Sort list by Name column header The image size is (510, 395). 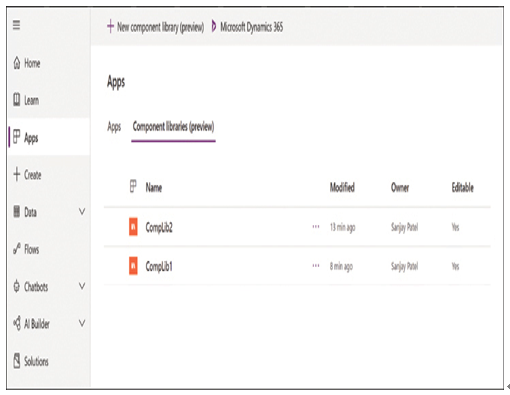[154, 188]
